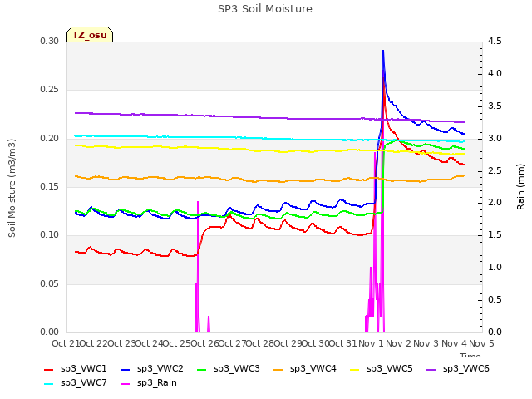Click the sp3_Rain legend entry
The width and height of the screenshot is (532, 399).
tap(149, 383)
